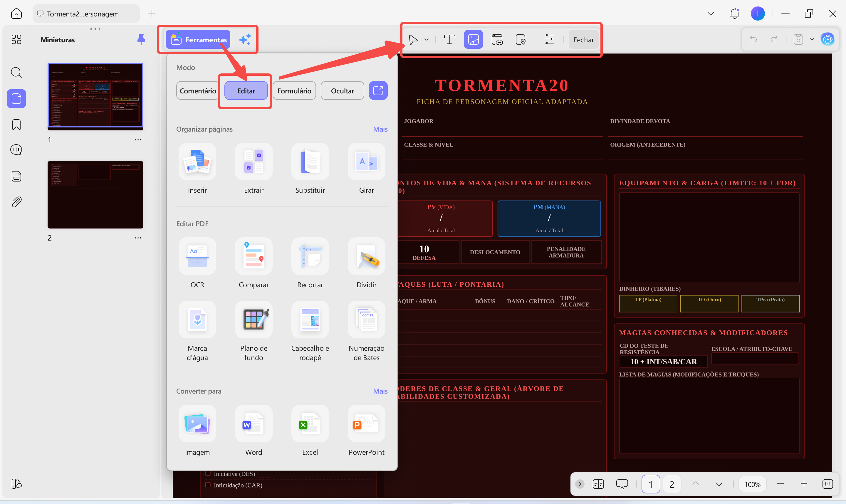Expand the bottom toolbar arrow
Viewport: 846px width, 504px height.
(580, 484)
